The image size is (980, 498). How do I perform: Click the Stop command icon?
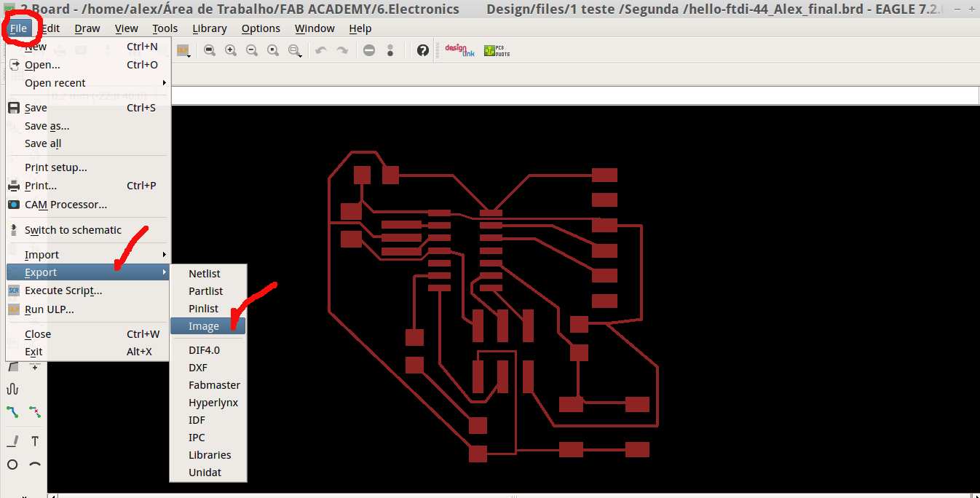pyautogui.click(x=369, y=50)
